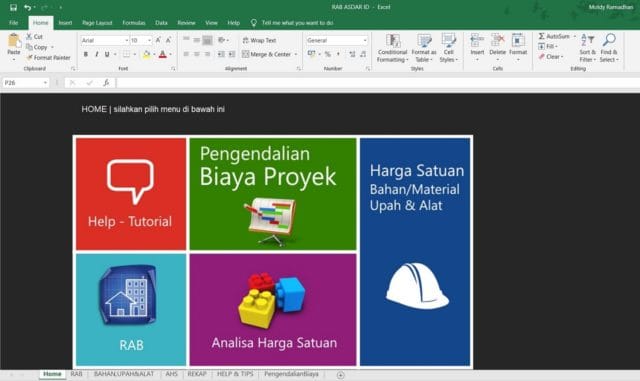Toggle Align Left horizontal alignment

[186, 54]
